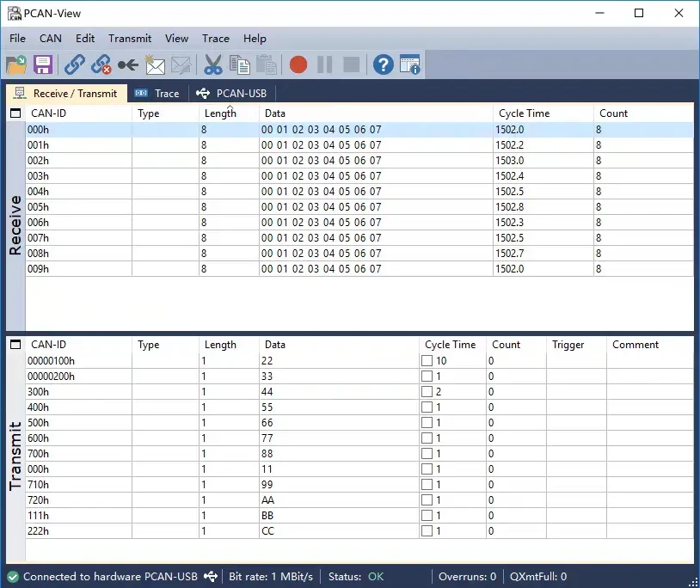The image size is (700, 588).
Task: Click the Receive list Length column header
Action: (x=220, y=113)
